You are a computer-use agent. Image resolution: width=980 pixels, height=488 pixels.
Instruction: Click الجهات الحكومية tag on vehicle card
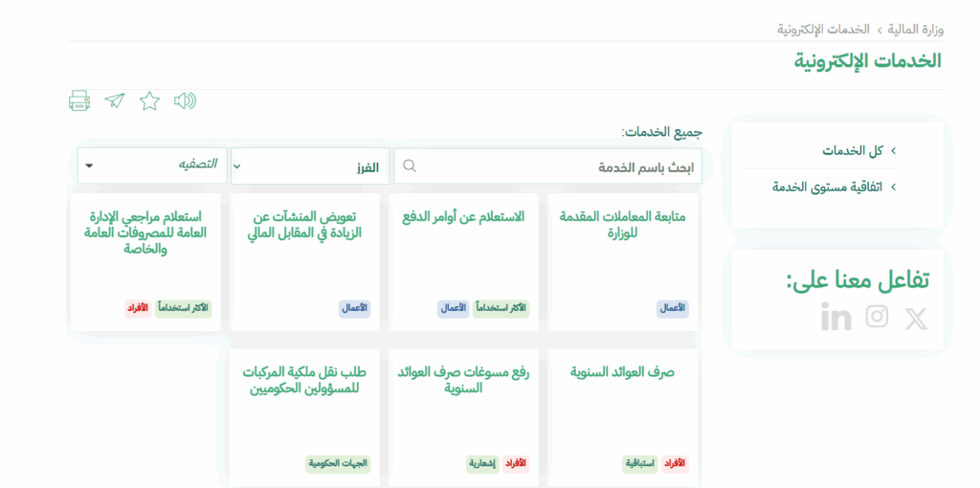[x=338, y=464]
